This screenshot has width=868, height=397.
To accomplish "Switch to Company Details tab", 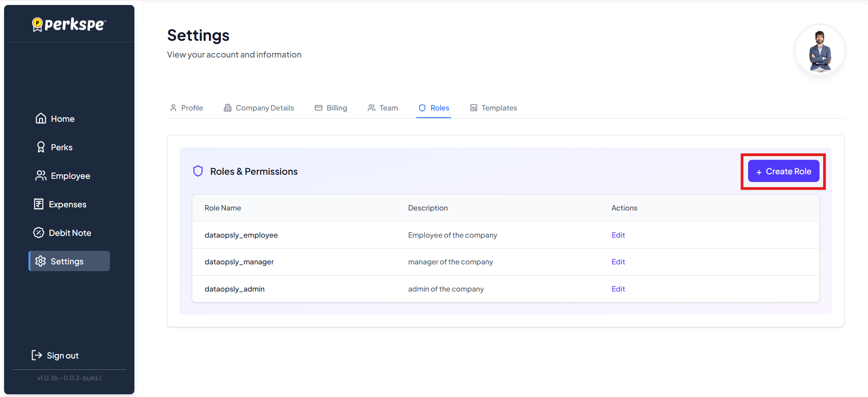I will tap(259, 108).
